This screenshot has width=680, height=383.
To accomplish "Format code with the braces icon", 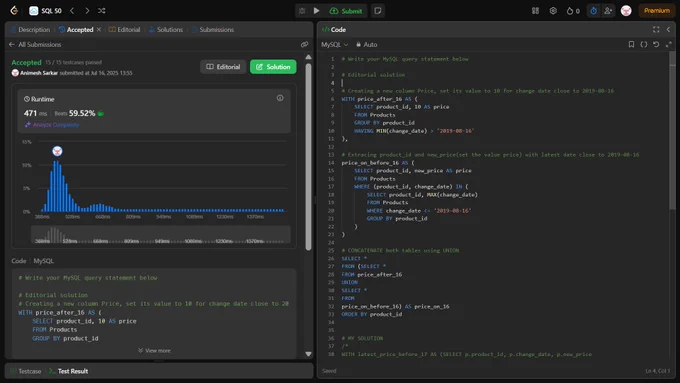I will 644,44.
